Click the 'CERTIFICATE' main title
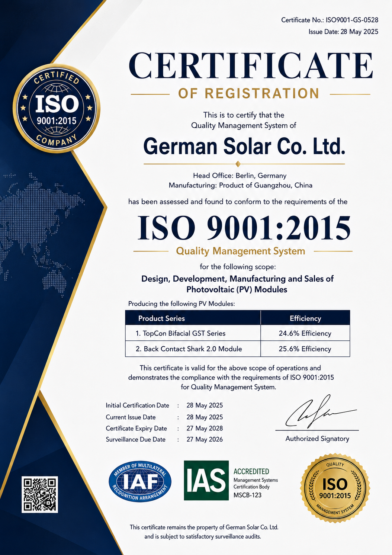392x555 pixels. tap(251, 65)
